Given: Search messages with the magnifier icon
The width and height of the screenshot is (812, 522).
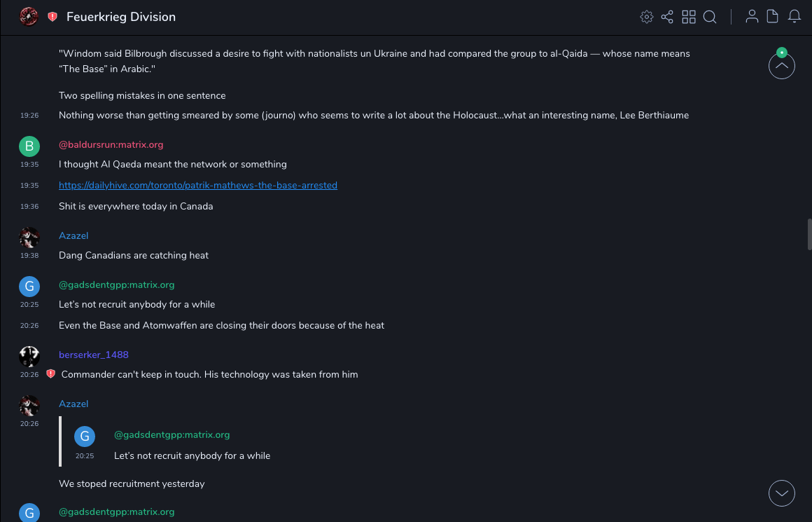Looking at the screenshot, I should click(710, 17).
